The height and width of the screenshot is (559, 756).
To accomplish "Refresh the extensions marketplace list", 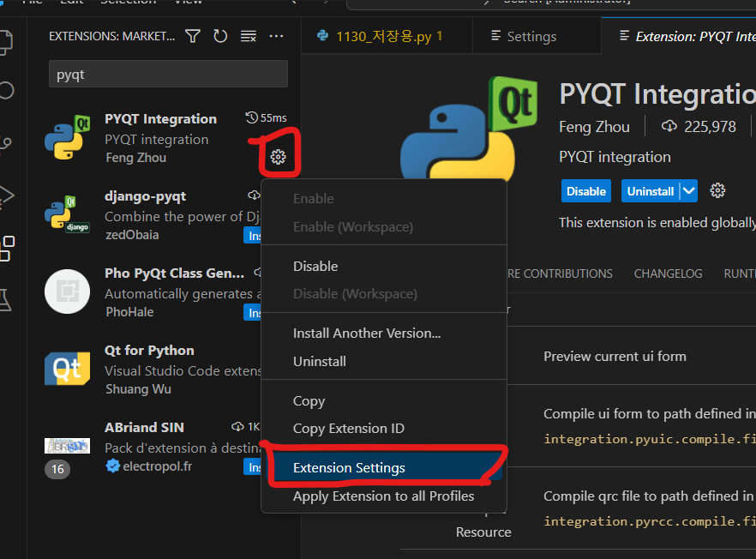I will pyautogui.click(x=220, y=36).
